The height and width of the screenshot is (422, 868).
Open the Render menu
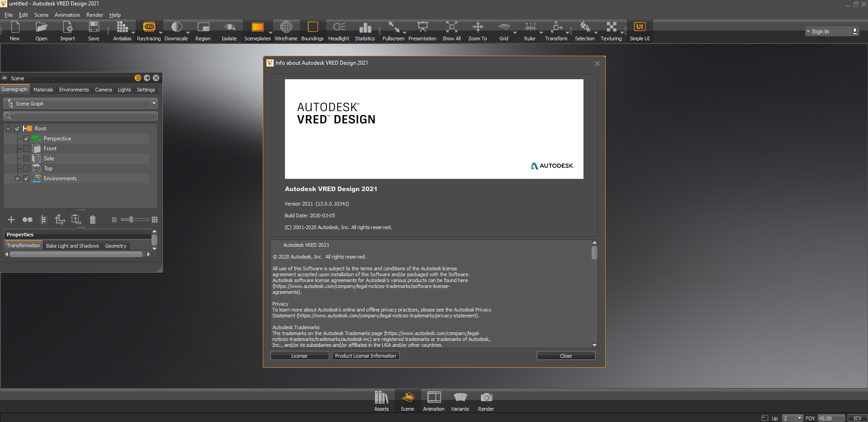tap(95, 15)
